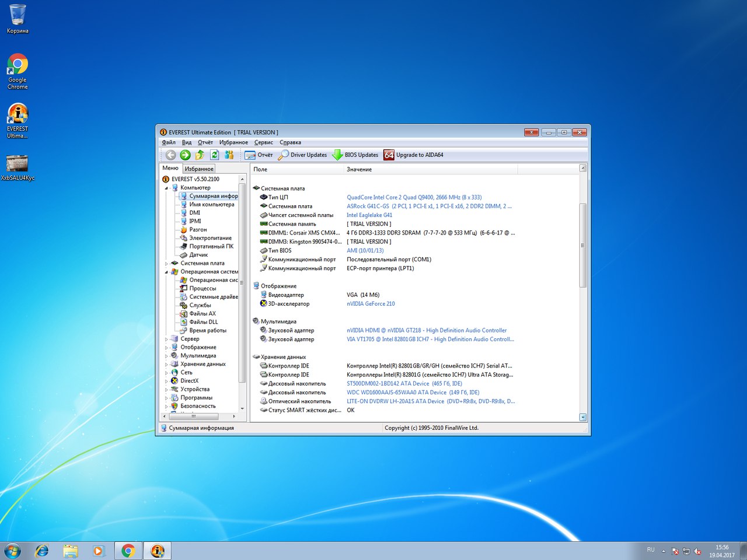Expand the DirectX tree node

coord(166,381)
